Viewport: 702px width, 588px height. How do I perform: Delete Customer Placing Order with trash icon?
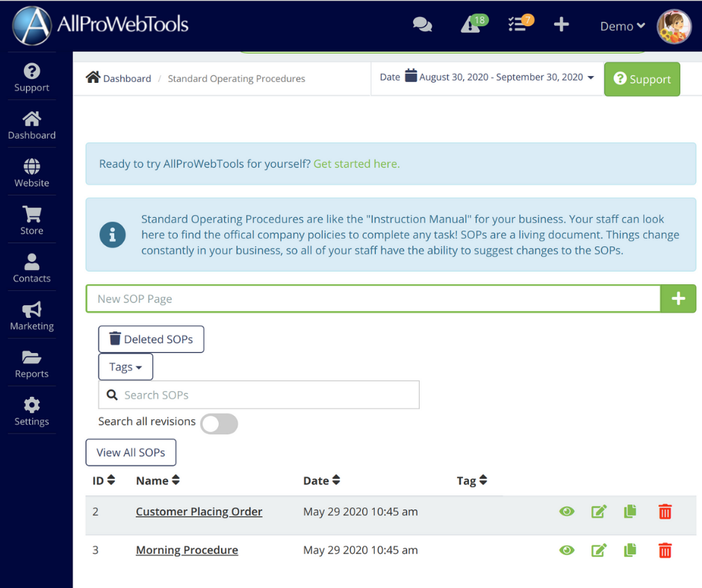coord(665,511)
